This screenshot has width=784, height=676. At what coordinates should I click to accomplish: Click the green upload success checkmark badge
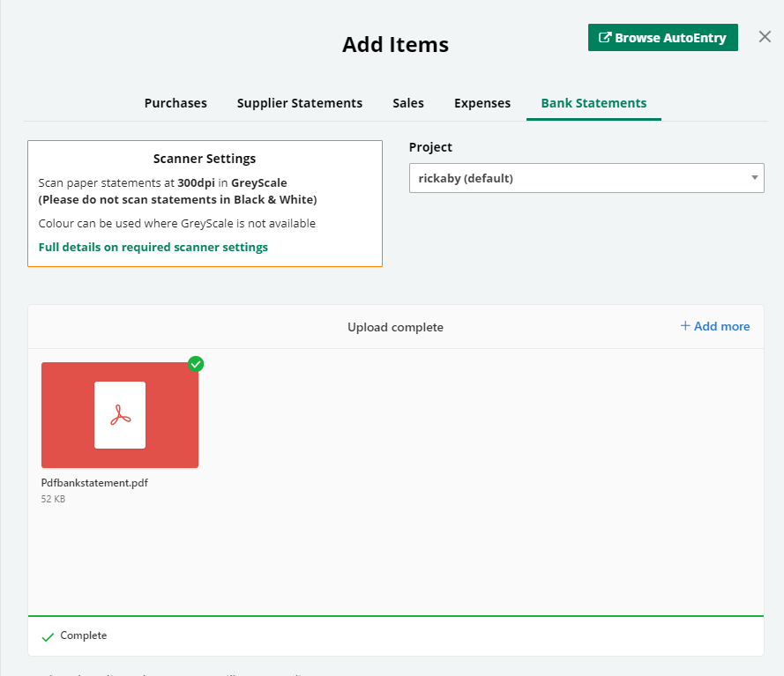click(x=196, y=364)
